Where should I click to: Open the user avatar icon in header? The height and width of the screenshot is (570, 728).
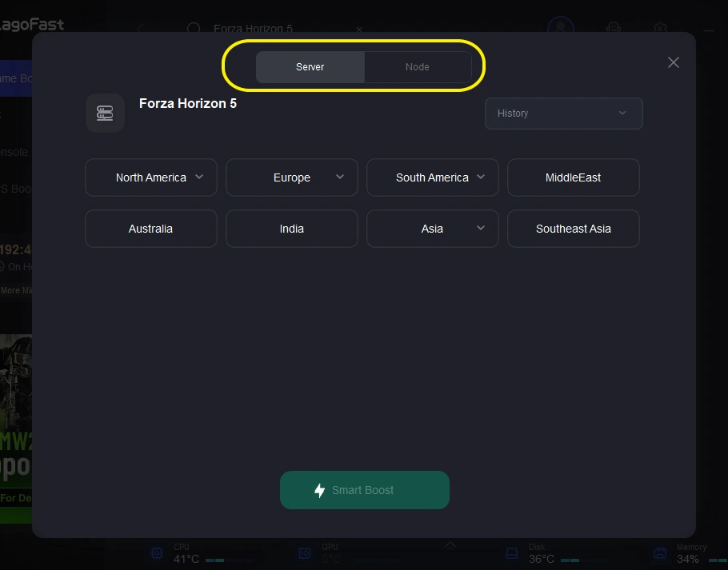click(560, 27)
